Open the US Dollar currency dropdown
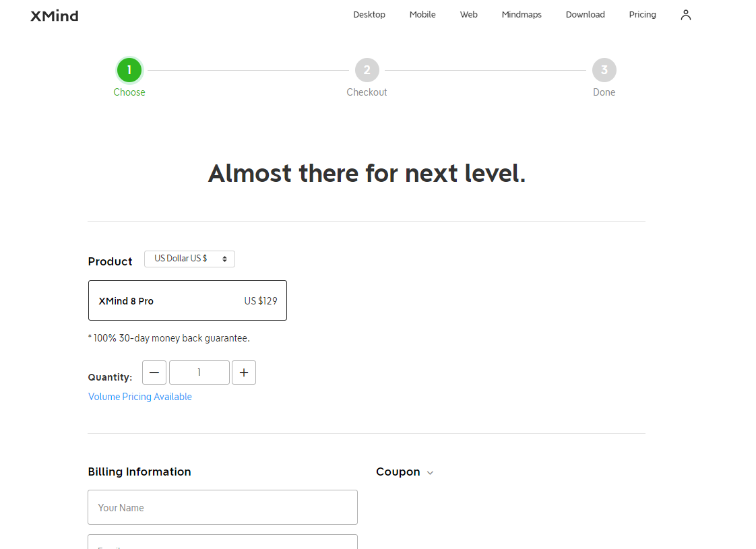756x549 pixels. (189, 259)
